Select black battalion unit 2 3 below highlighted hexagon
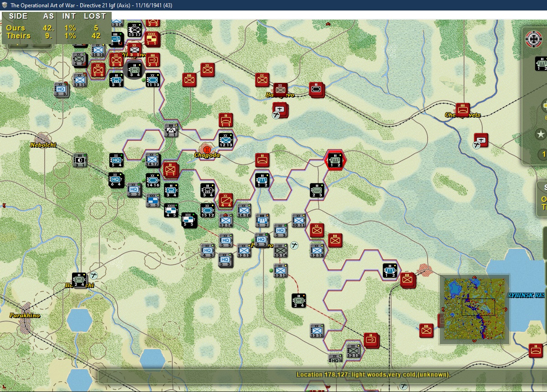The width and height of the screenshot is (547, 392). [317, 190]
